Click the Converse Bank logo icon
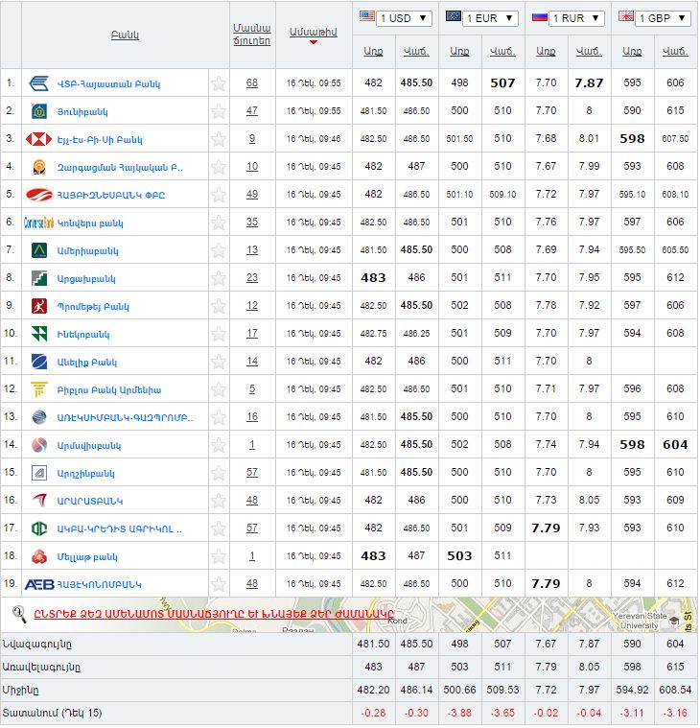This screenshot has width=700, height=728. point(39,223)
